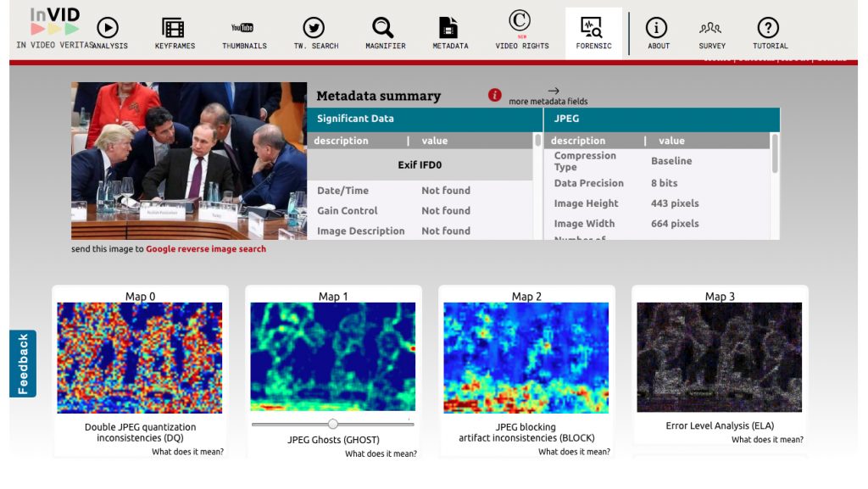The width and height of the screenshot is (868, 489).
Task: Click the Data Precision row label
Action: tap(589, 183)
